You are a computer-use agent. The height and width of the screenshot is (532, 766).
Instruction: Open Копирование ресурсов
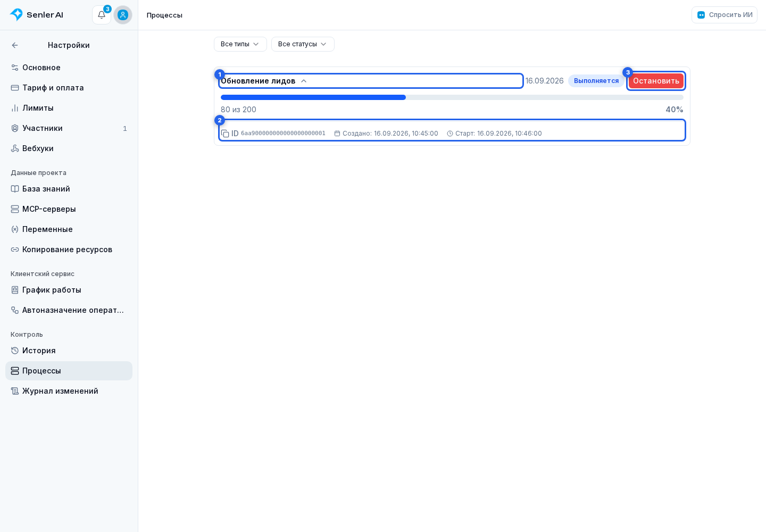[69, 250]
